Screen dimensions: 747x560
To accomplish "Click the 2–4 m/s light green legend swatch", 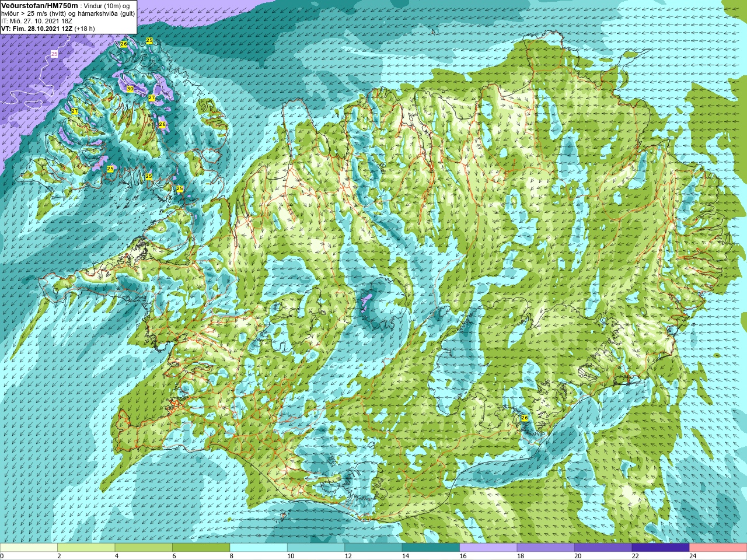I will [x=86, y=548].
